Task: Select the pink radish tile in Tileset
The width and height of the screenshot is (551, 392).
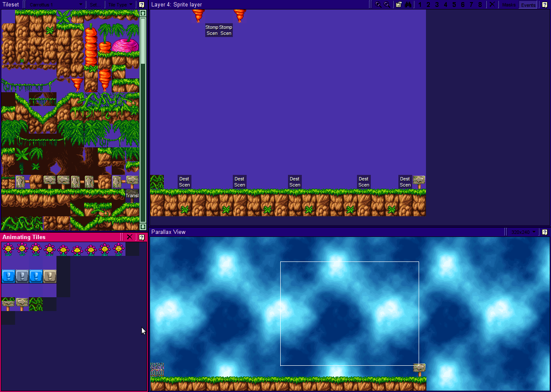Action: coord(125,45)
